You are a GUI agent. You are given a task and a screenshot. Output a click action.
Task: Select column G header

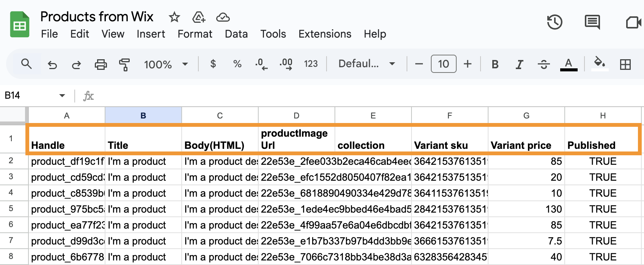(x=526, y=115)
